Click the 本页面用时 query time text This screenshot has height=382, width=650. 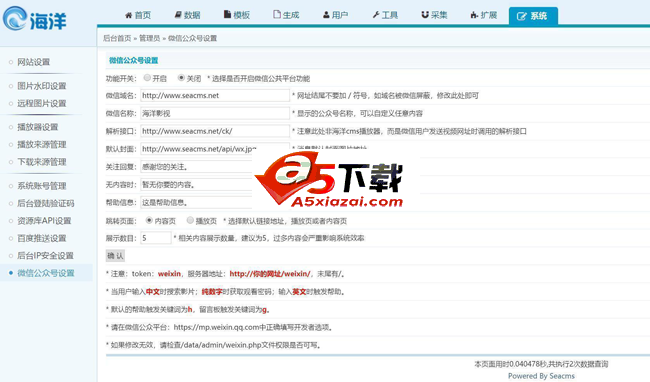coord(541,364)
